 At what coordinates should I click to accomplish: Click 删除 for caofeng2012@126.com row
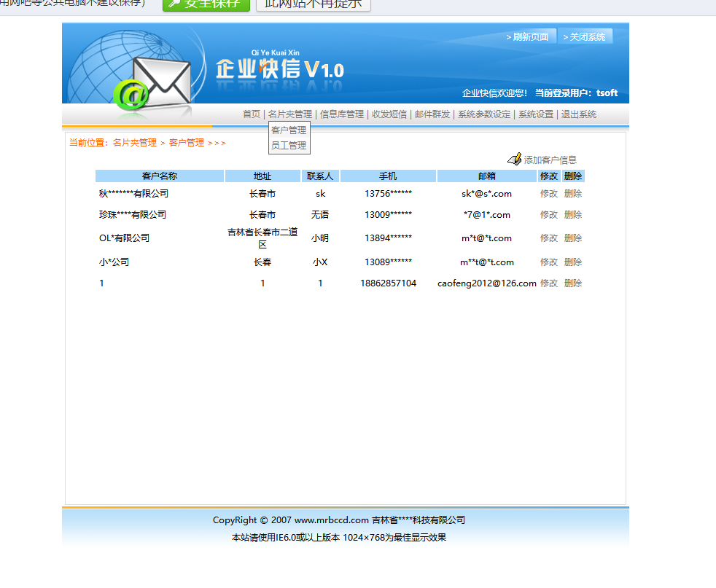(x=572, y=283)
